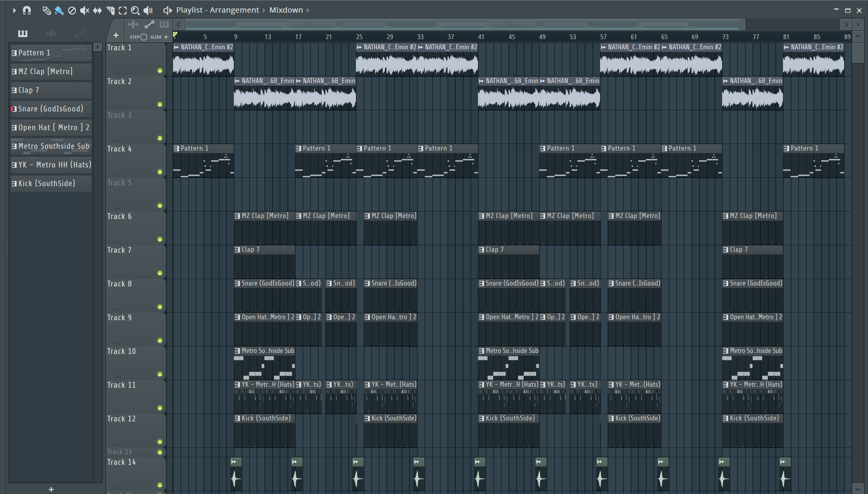Click the Track 3 header label
The width and height of the screenshot is (868, 494).
(x=119, y=115)
